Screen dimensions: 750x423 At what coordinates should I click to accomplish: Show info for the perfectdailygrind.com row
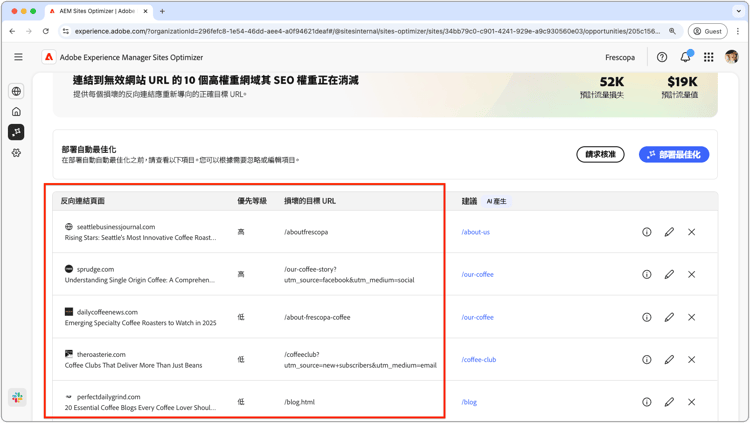pyautogui.click(x=647, y=402)
